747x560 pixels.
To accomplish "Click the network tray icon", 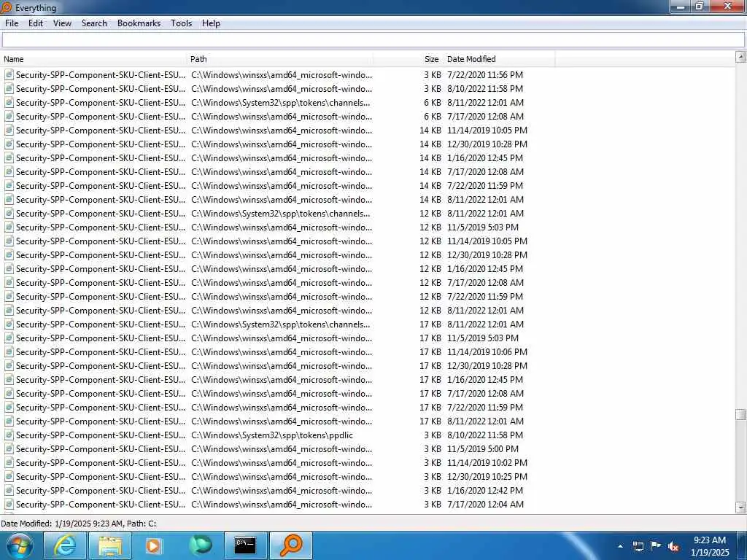I will click(x=638, y=546).
